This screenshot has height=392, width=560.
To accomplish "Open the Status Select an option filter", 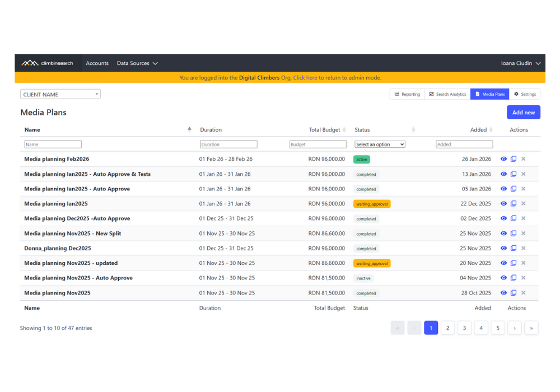I will (380, 144).
